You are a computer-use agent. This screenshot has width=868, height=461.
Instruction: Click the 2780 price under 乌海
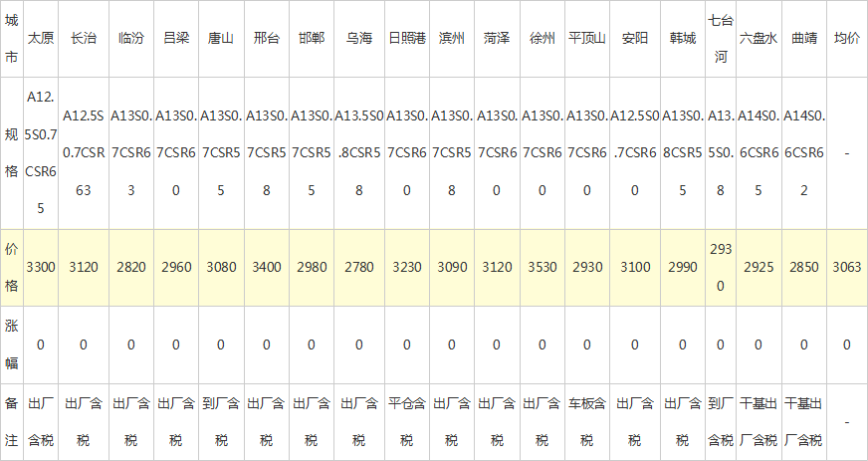click(359, 269)
